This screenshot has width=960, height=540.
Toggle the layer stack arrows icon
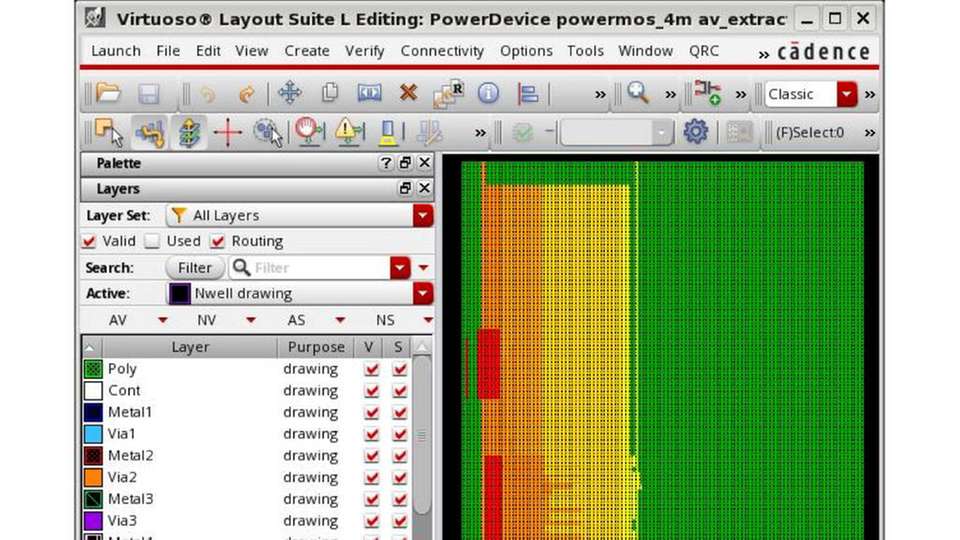pyautogui.click(x=189, y=132)
